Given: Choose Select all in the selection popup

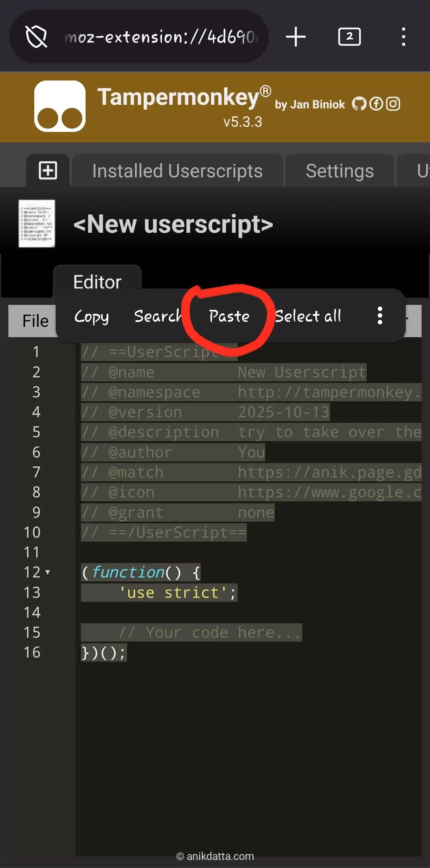Looking at the screenshot, I should point(308,316).
